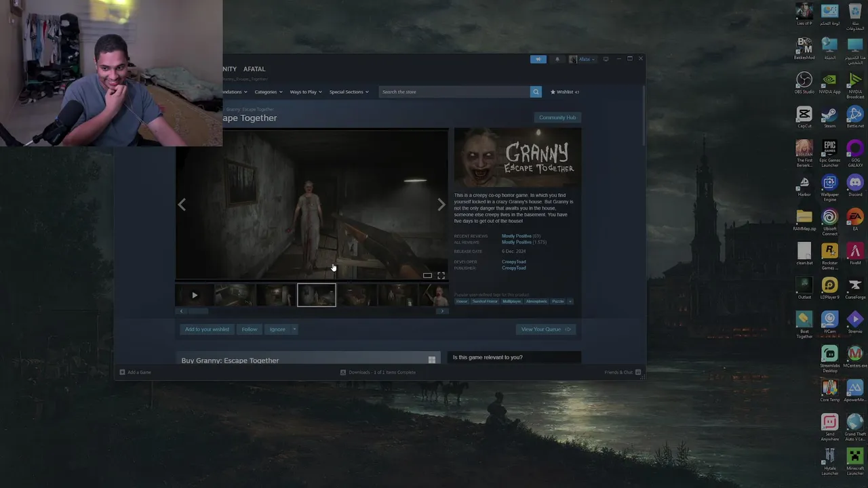
Task: Expand more tags with the plus button
Action: point(570,302)
